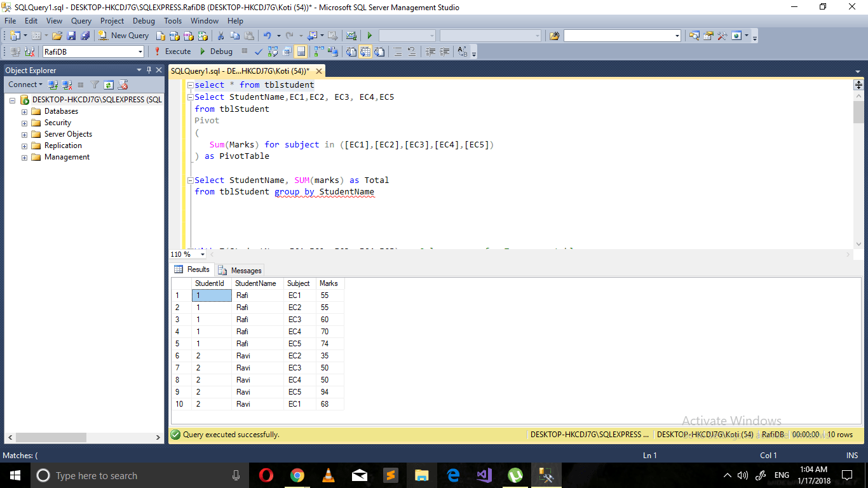Viewport: 868px width, 488px height.
Task: Collapse the first select statement outline box
Action: pyautogui.click(x=190, y=85)
